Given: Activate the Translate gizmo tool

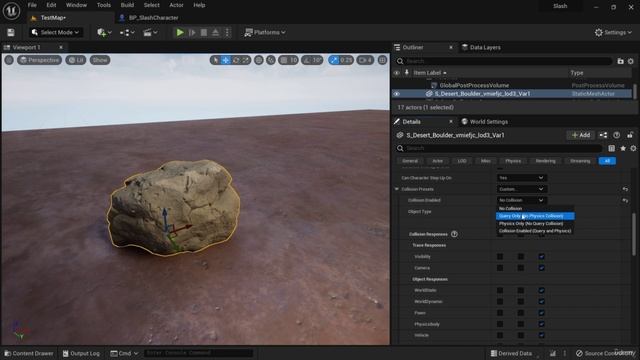Looking at the screenshot, I should 225,60.
